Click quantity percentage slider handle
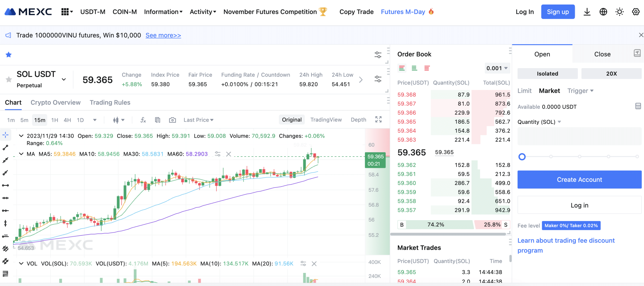This screenshot has width=644, height=286. tap(522, 157)
